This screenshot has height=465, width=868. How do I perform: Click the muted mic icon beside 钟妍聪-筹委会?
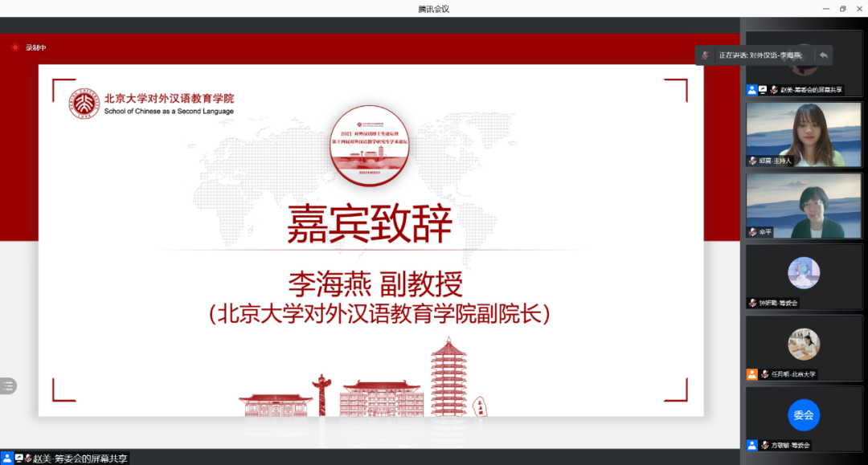tap(753, 303)
